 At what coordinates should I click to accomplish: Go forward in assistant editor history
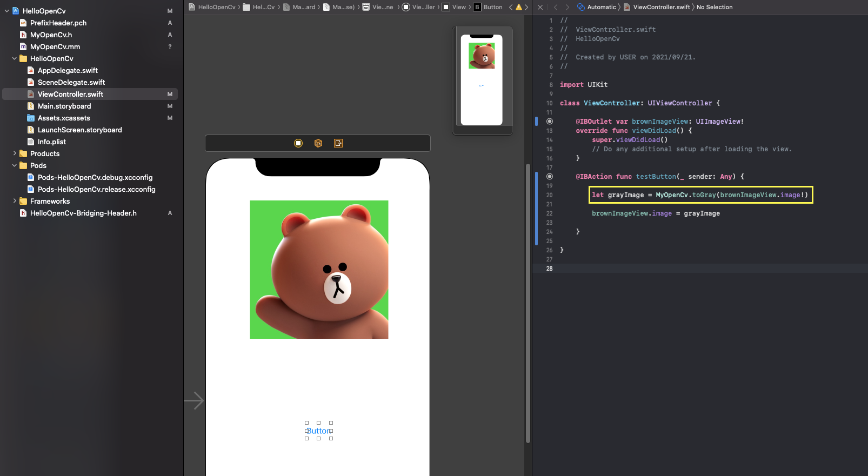tap(567, 7)
